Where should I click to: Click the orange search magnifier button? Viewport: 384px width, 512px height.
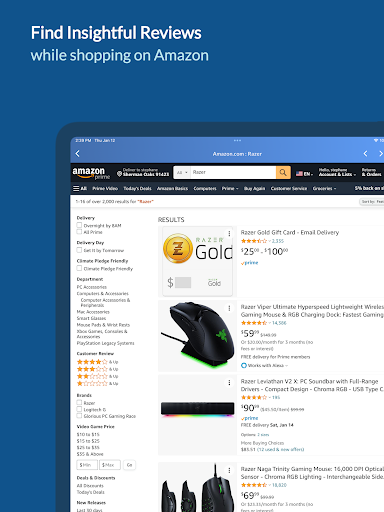(x=283, y=172)
